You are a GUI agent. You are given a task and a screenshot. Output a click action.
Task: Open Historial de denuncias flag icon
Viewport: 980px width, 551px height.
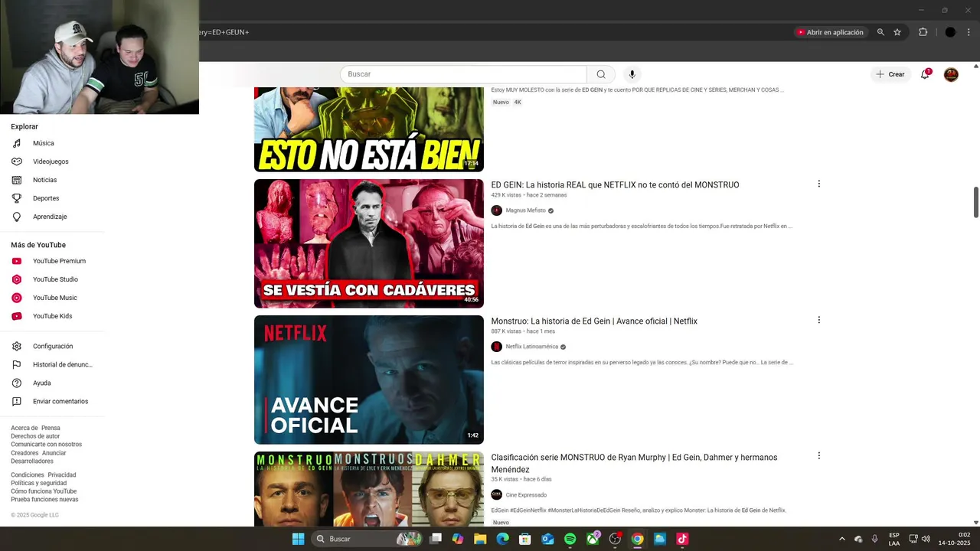[17, 365]
